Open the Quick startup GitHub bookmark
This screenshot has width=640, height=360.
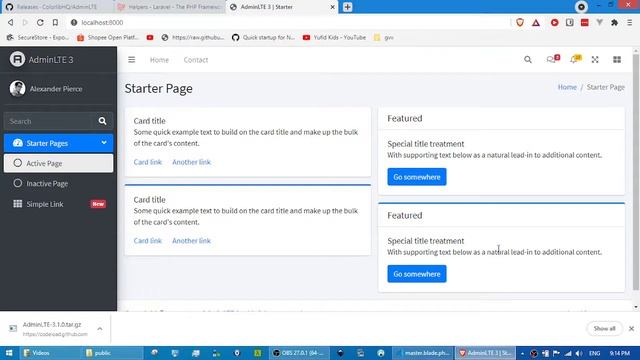coord(263,37)
